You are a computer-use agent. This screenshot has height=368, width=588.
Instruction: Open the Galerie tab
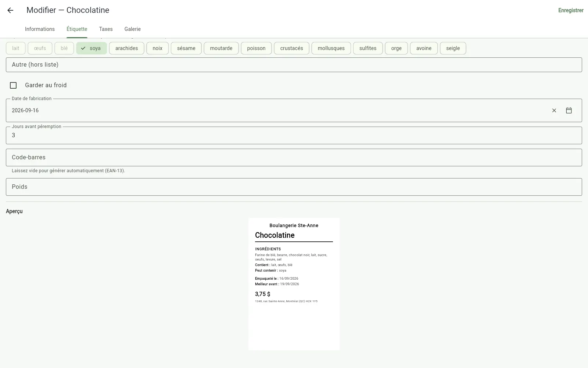(x=133, y=29)
